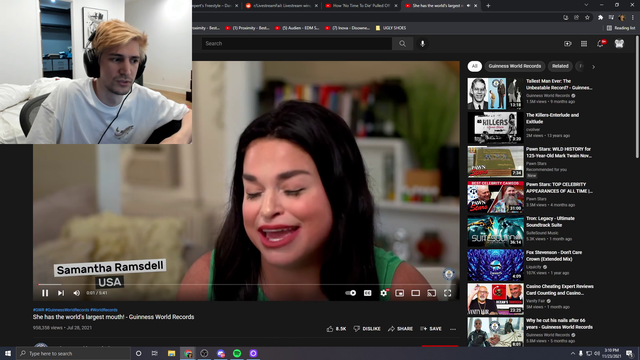Click the SAVE button

tap(431, 329)
